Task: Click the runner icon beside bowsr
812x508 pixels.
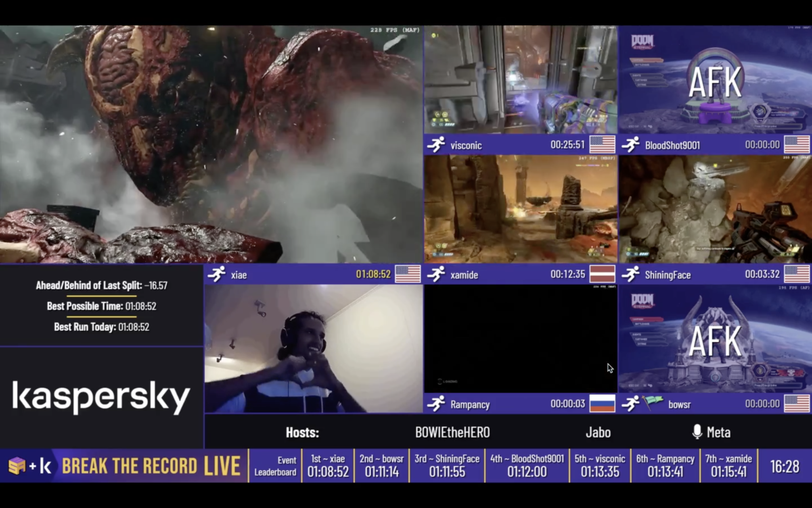Action: (x=630, y=404)
